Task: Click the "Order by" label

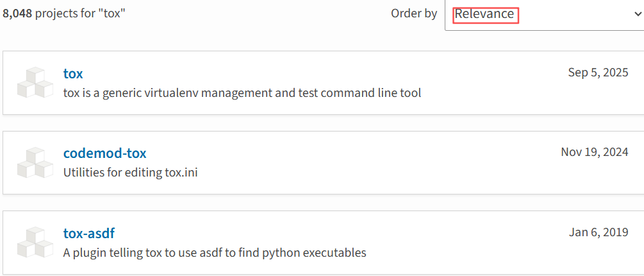Action: coord(414,13)
